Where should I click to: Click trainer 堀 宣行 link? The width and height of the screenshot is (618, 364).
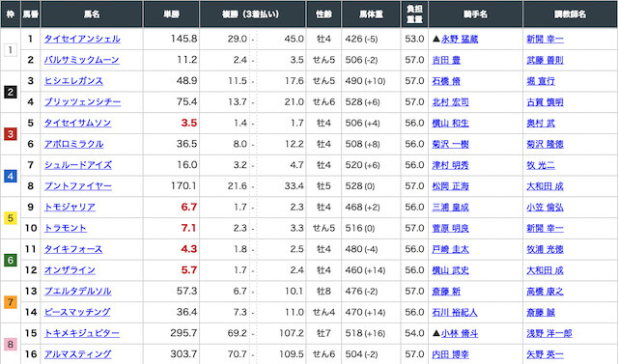click(x=541, y=81)
